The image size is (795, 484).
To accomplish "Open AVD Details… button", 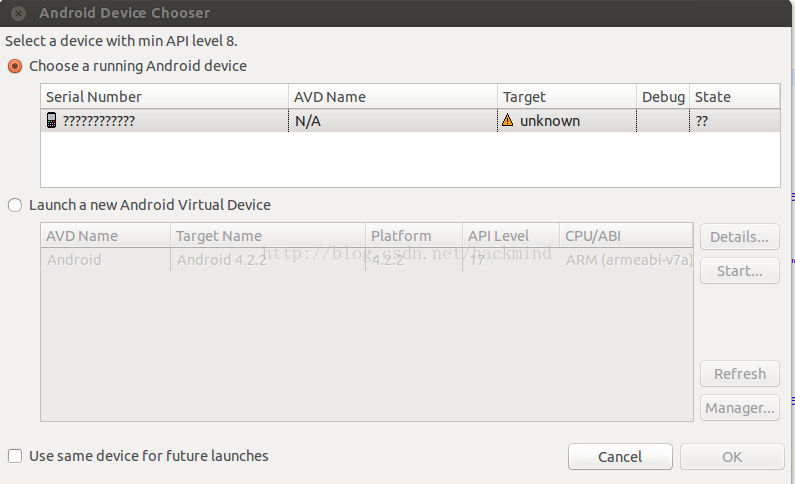I will click(739, 237).
